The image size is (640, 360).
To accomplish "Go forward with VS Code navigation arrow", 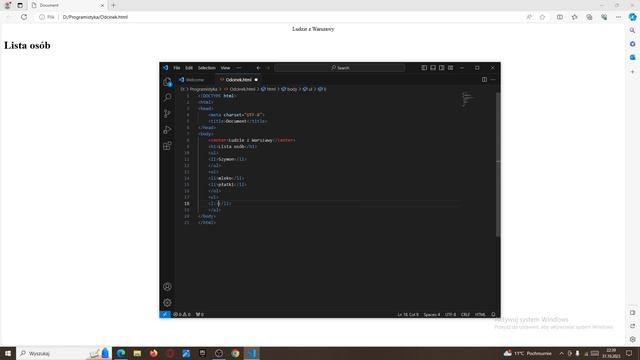I will pyautogui.click(x=268, y=68).
